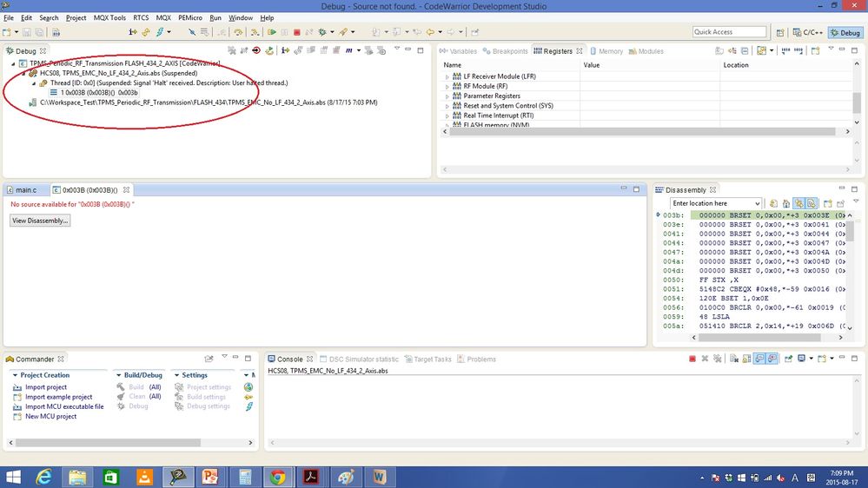Screen dimensions: 868x488
Task: Toggle Track Expression button in Disassembly toolbar
Action: click(x=811, y=203)
